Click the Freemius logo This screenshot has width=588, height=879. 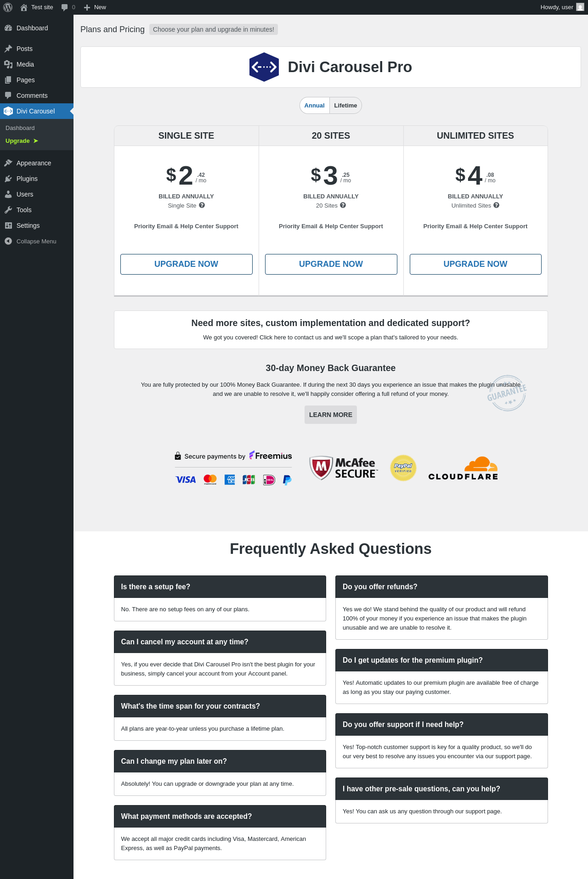click(x=271, y=456)
